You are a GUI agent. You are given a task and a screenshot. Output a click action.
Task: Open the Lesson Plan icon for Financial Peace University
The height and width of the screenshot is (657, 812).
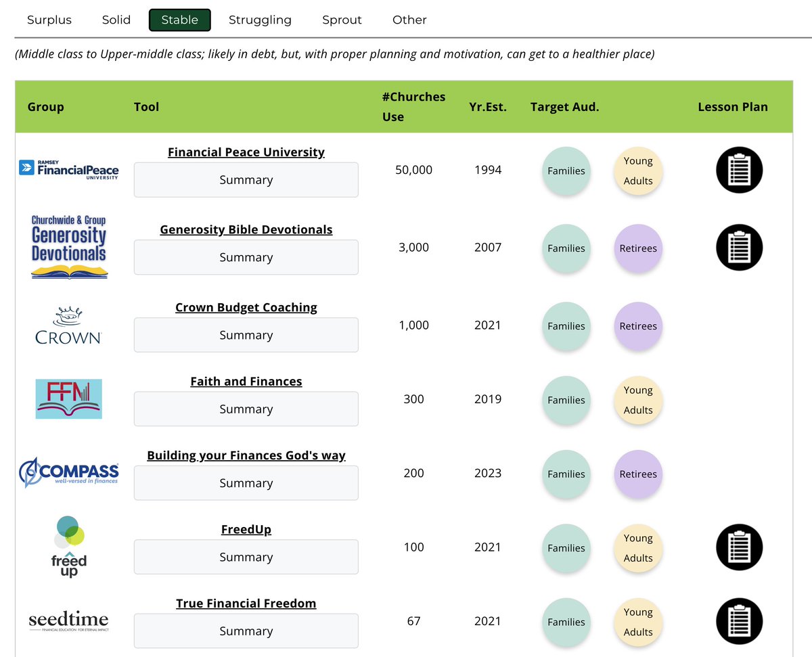739,170
